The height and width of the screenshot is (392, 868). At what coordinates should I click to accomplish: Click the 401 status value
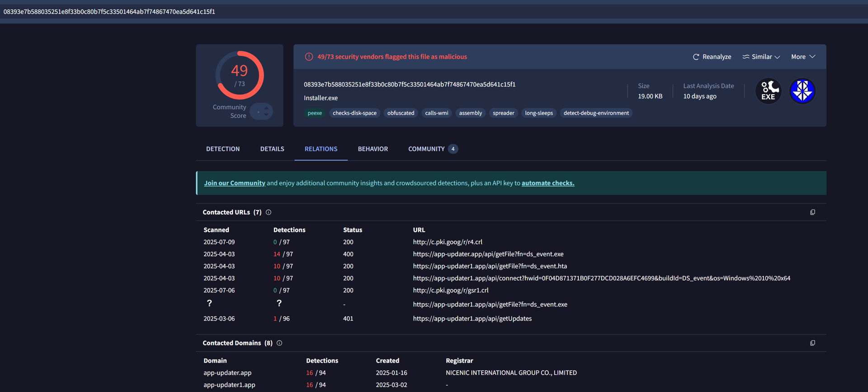tap(348, 319)
